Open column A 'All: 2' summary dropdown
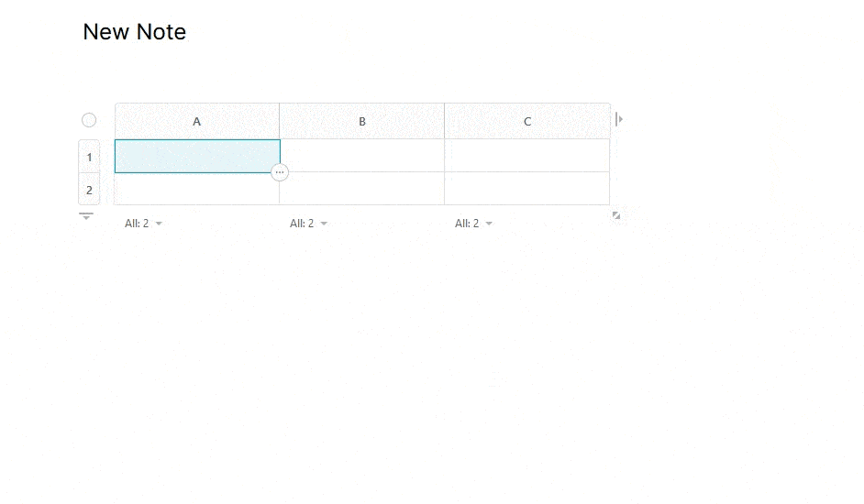 [x=143, y=224]
